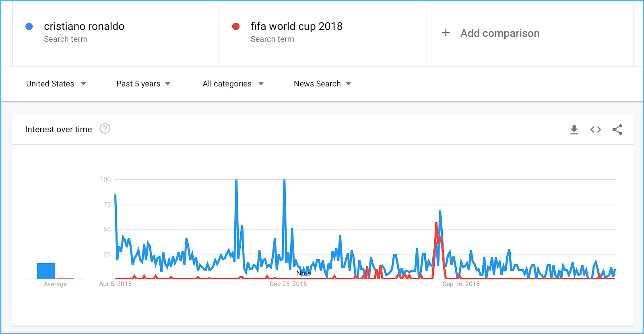This screenshot has height=334, width=644.
Task: Click the plus icon to add comparison
Action: click(x=446, y=33)
